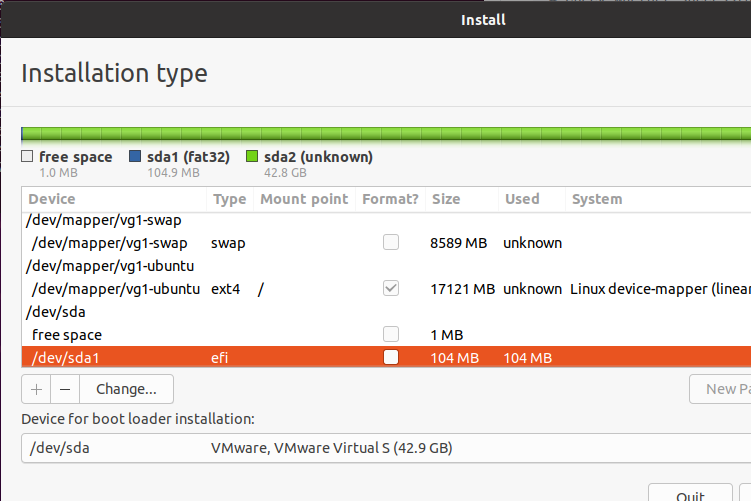751x501 pixels.
Task: Click the plus add partition button
Action: 35,388
